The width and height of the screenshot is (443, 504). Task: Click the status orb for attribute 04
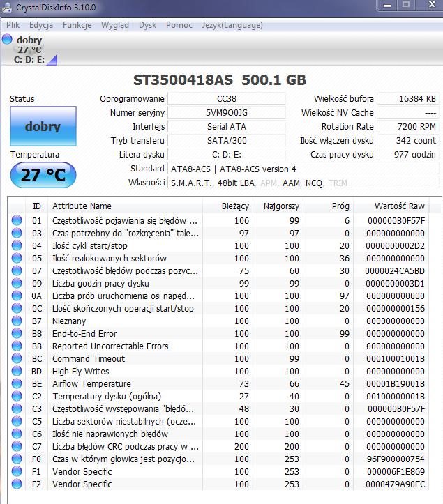17,245
